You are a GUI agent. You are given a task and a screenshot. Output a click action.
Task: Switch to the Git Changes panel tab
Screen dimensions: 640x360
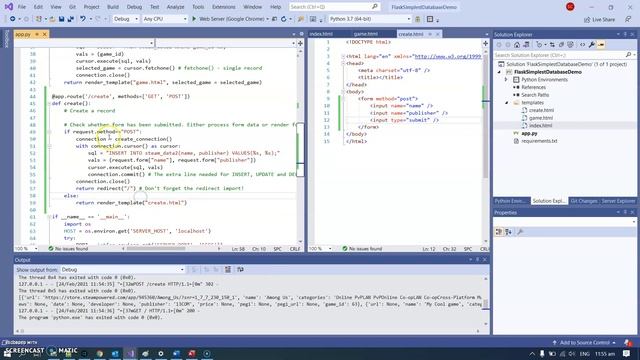584,201
